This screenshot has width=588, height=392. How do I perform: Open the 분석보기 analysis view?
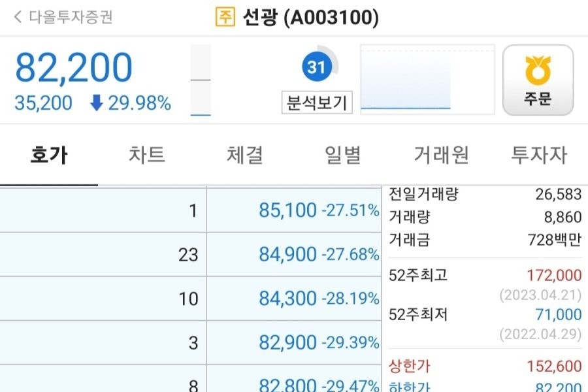(x=317, y=103)
